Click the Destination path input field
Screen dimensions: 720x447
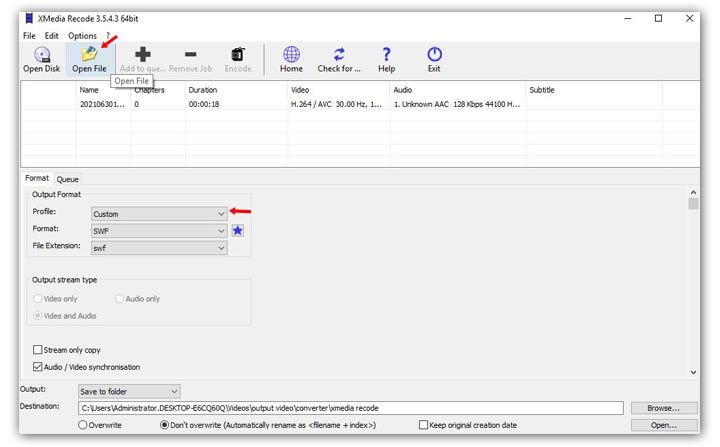351,408
